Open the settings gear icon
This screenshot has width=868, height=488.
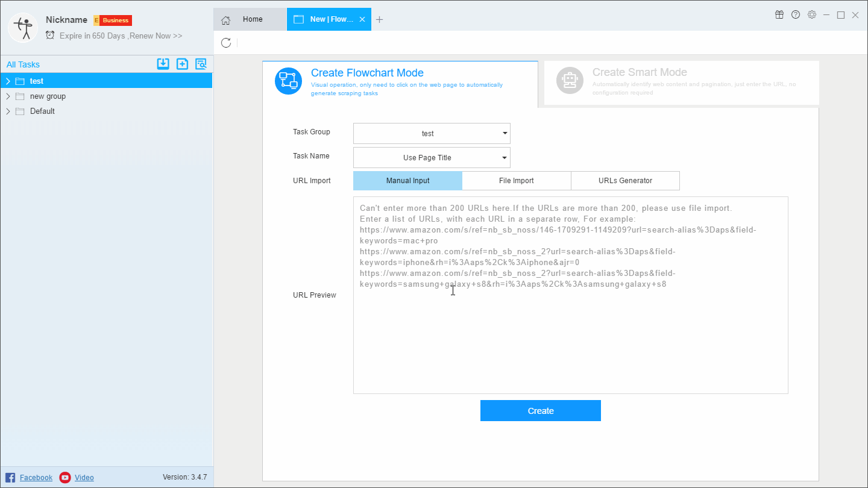812,15
